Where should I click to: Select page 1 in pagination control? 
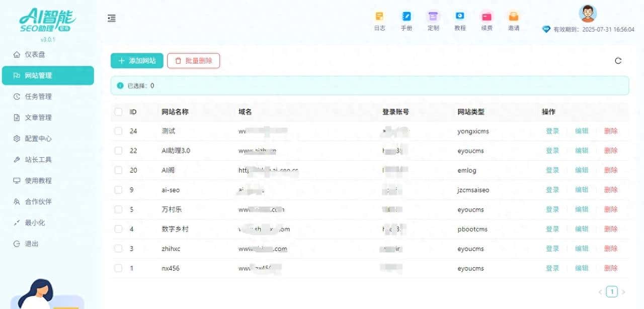(612, 291)
